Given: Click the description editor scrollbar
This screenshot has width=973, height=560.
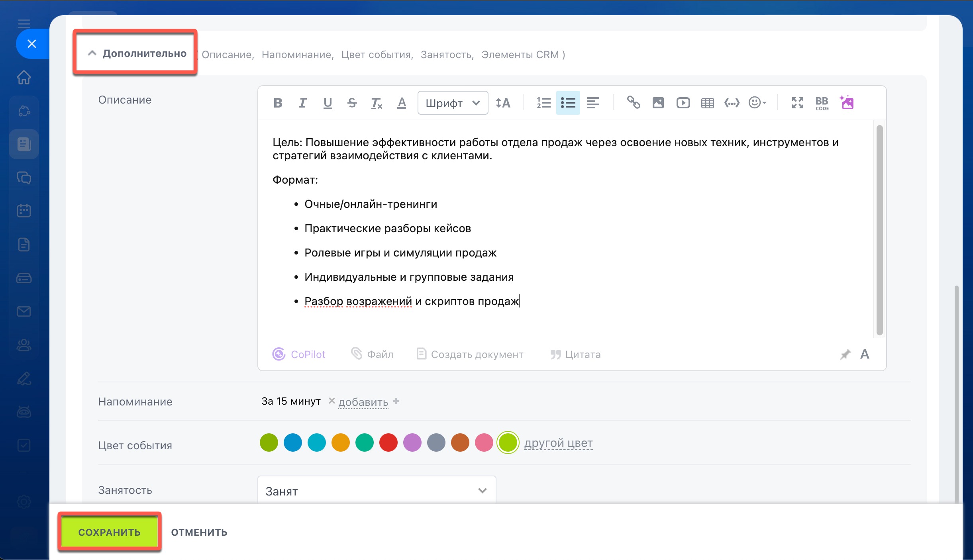Looking at the screenshot, I should click(x=880, y=230).
